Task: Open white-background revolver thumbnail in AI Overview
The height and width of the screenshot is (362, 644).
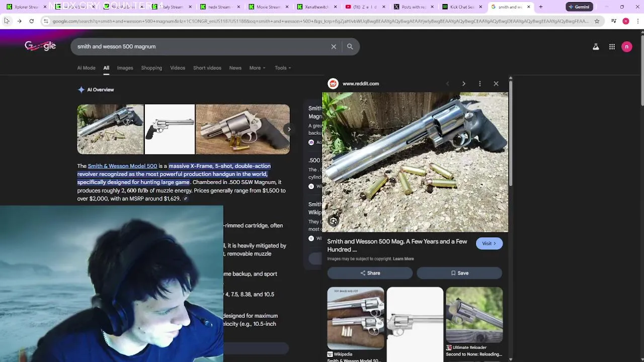Action: pos(170,129)
